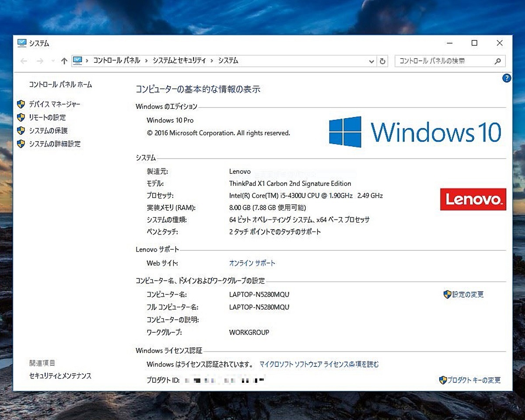Click the Windows 10 logo
The image size is (525, 420).
pos(415,132)
